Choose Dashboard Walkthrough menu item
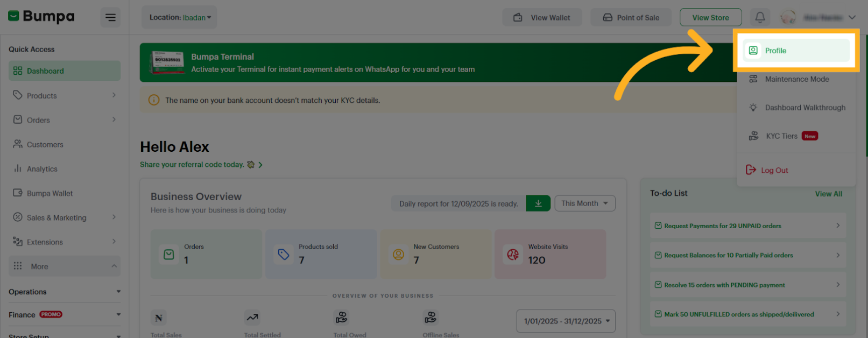The height and width of the screenshot is (338, 868). 796,108
